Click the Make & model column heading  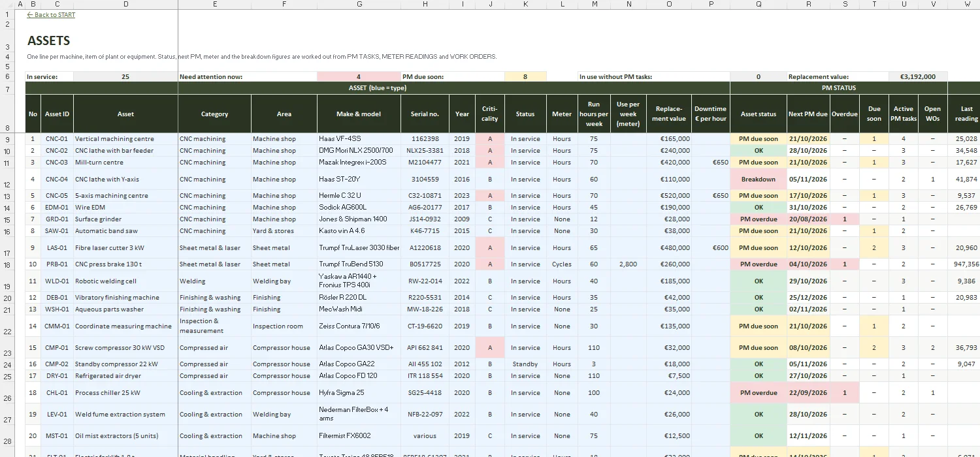359,114
